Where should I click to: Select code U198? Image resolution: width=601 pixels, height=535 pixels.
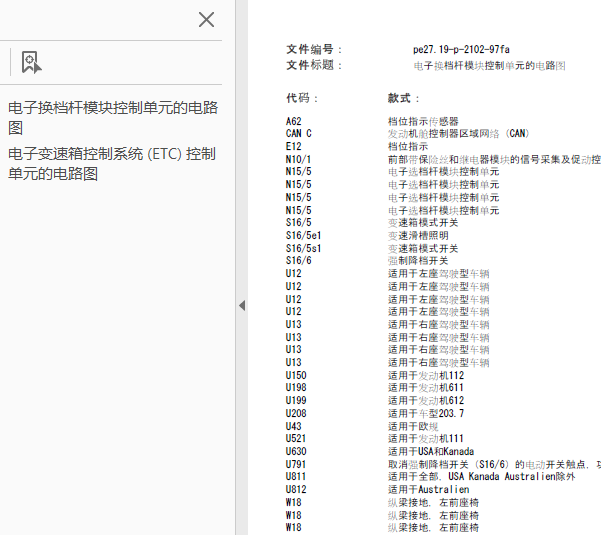pyautogui.click(x=296, y=387)
